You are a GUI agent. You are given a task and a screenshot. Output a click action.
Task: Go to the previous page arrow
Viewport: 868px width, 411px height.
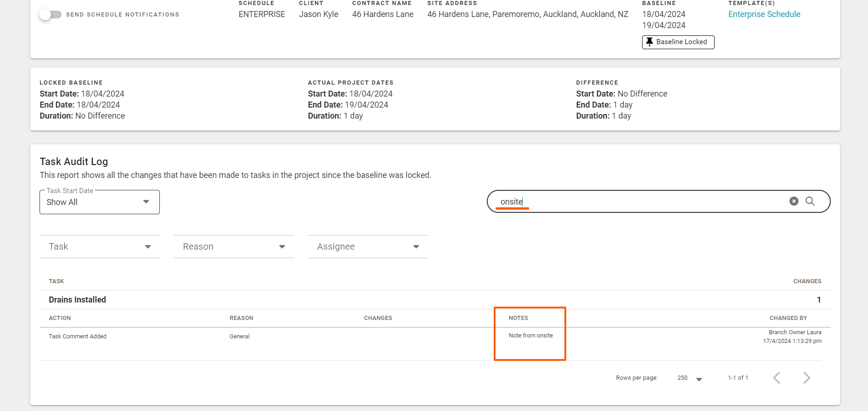(x=777, y=378)
